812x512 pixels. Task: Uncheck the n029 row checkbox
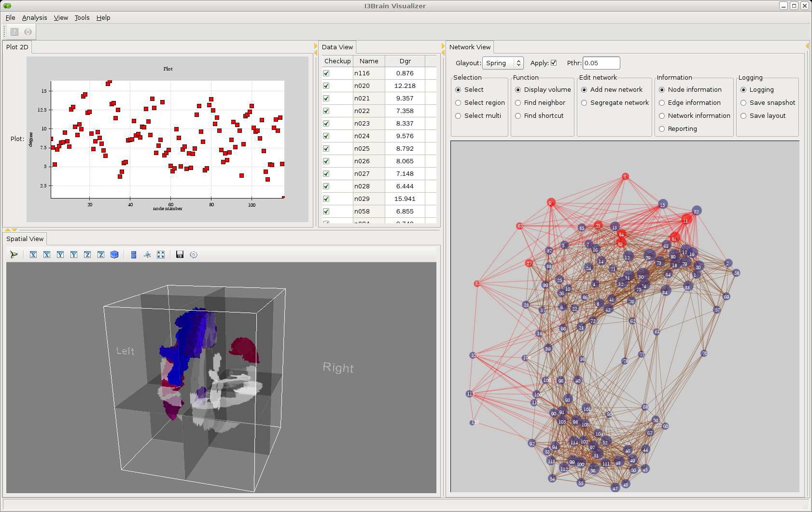click(x=326, y=199)
